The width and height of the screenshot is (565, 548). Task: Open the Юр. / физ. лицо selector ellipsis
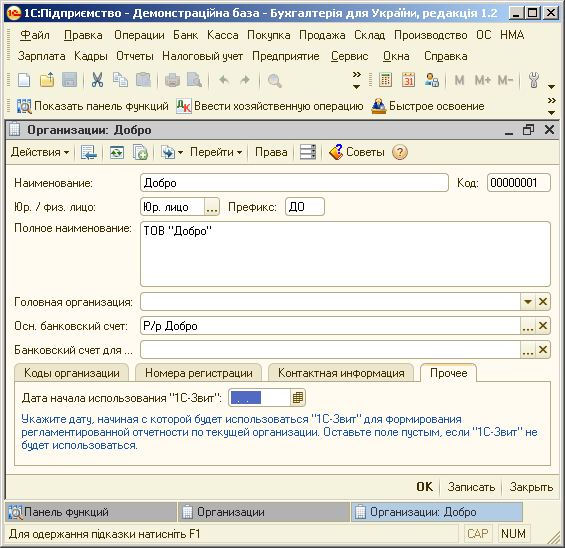(x=212, y=207)
